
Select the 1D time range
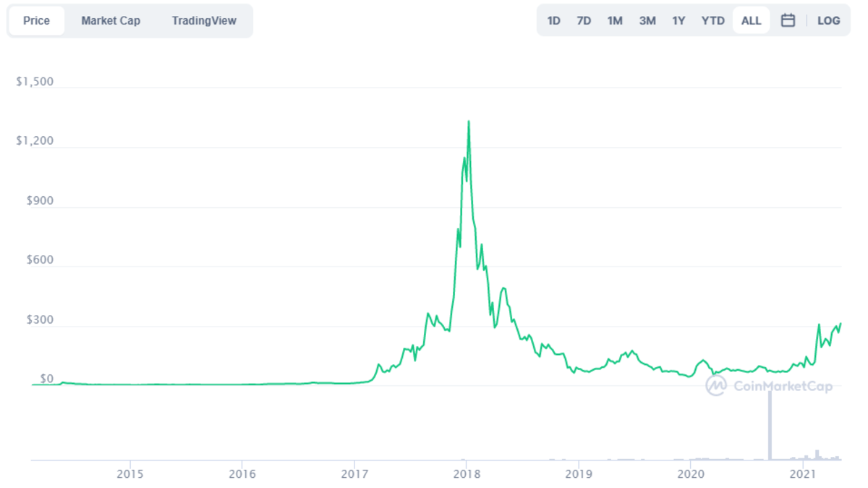(553, 20)
